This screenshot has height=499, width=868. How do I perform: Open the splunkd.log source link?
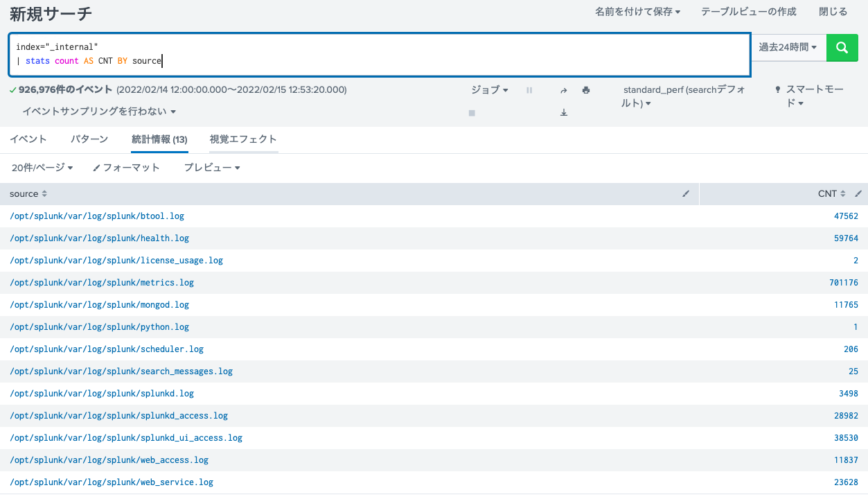point(102,394)
